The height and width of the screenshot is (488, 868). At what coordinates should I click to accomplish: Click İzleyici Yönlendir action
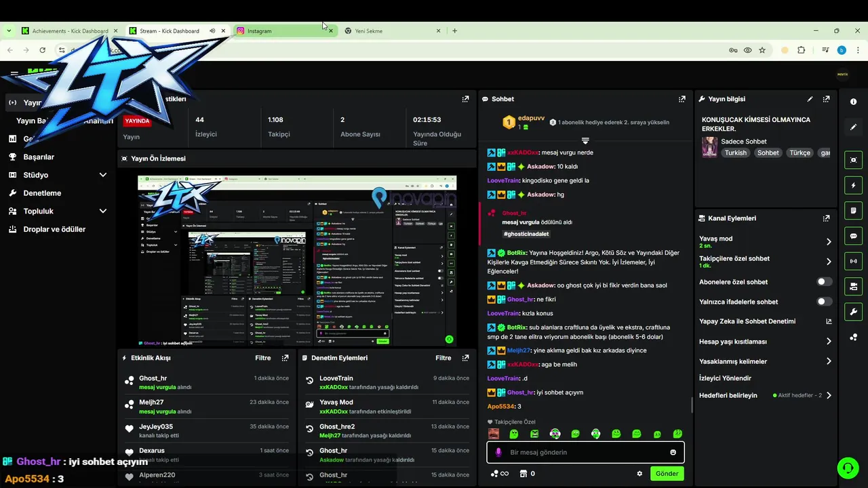click(x=725, y=378)
